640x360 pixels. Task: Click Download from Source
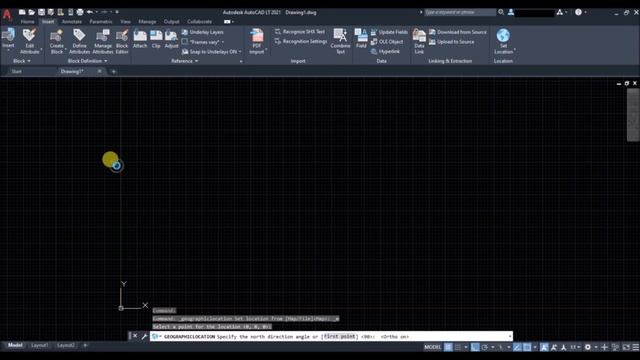coord(458,32)
